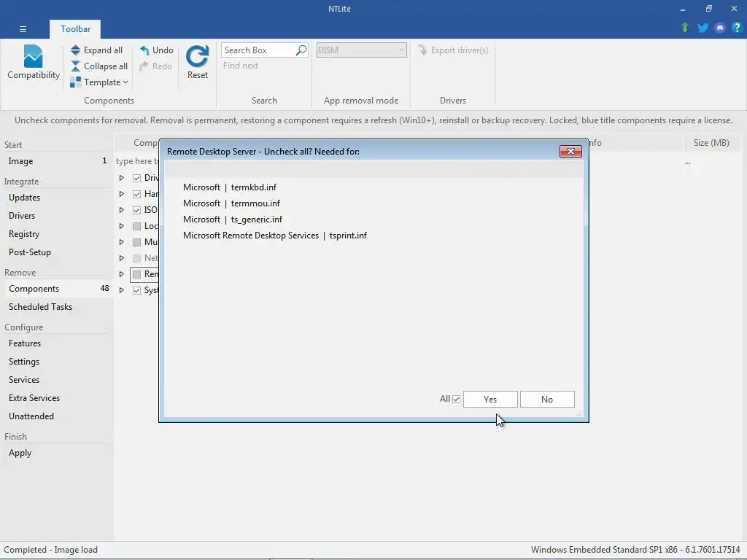Open the Help question mark icon
This screenshot has height=560, width=747.
pyautogui.click(x=737, y=28)
